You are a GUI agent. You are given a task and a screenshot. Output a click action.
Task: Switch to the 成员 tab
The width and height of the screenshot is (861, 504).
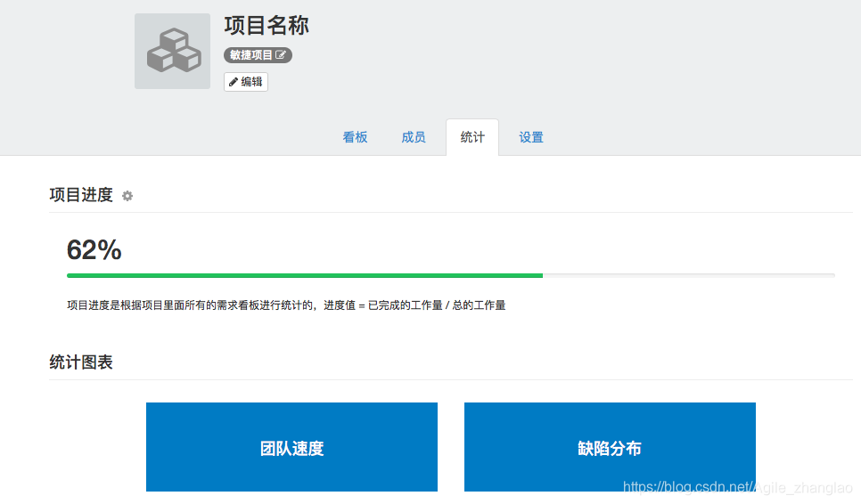[x=414, y=137]
